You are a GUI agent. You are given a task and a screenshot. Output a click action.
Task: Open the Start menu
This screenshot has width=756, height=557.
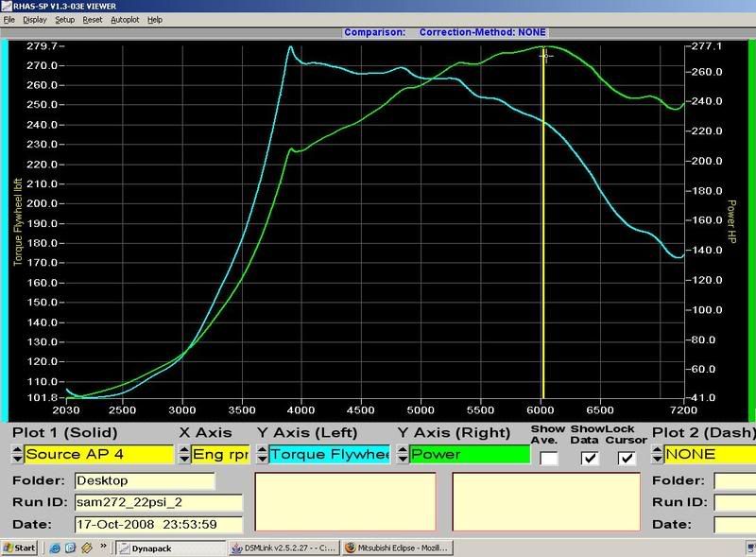click(19, 548)
